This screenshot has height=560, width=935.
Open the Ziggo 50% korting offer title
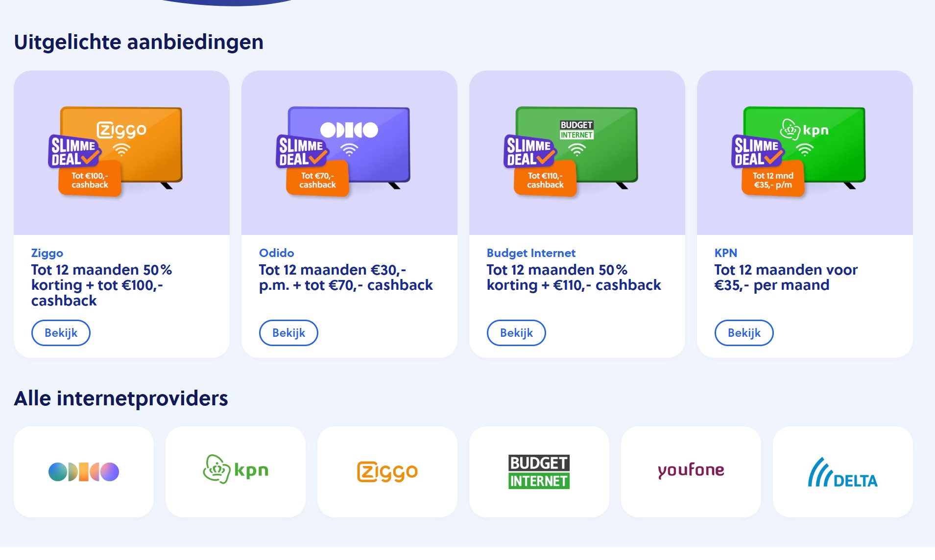102,285
